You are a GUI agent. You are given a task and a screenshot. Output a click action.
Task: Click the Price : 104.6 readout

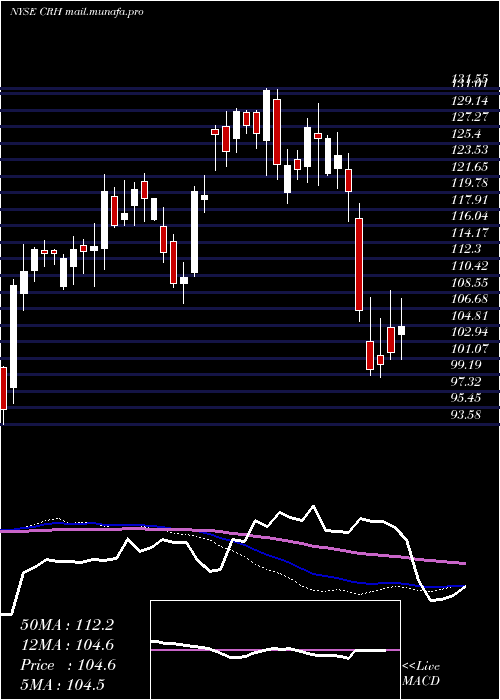click(x=68, y=665)
